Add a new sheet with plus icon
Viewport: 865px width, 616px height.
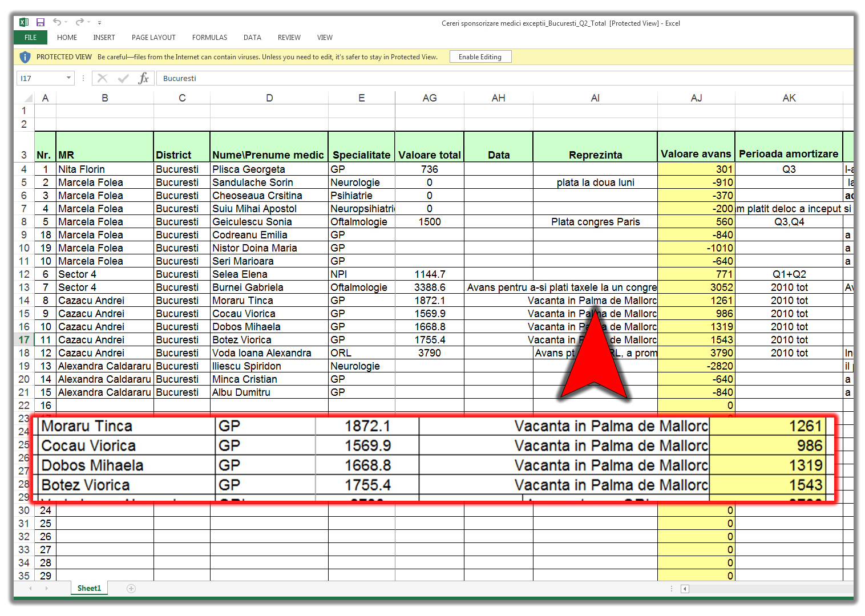(x=131, y=589)
